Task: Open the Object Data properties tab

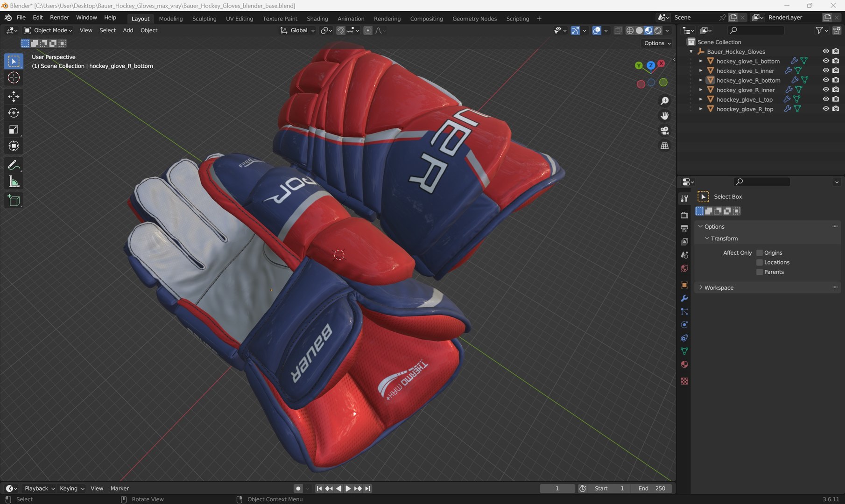Action: [x=684, y=351]
